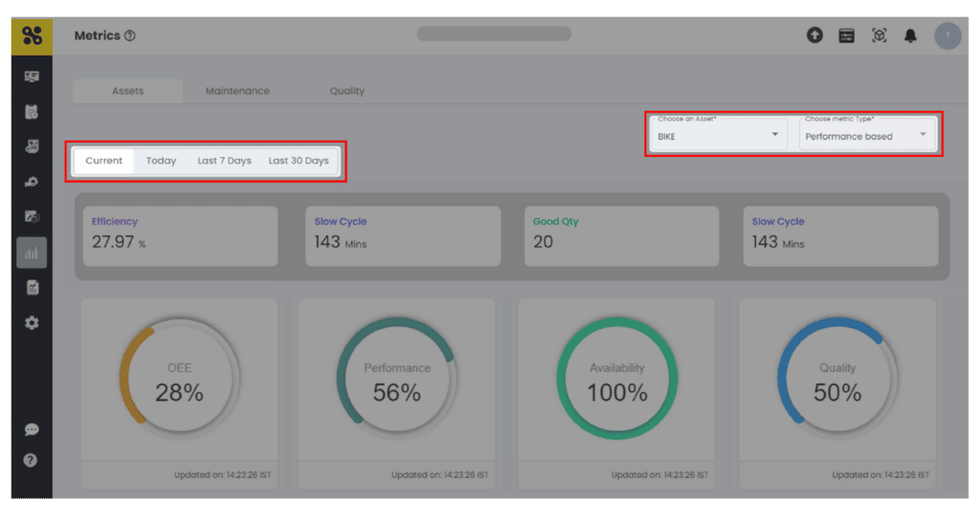Image resolution: width=980 pixels, height=517 pixels.
Task: Click the search bar in header
Action: [494, 34]
